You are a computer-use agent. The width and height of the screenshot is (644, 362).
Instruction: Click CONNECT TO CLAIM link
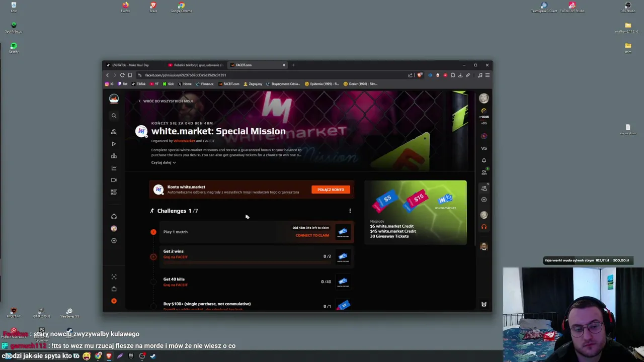coord(312,235)
